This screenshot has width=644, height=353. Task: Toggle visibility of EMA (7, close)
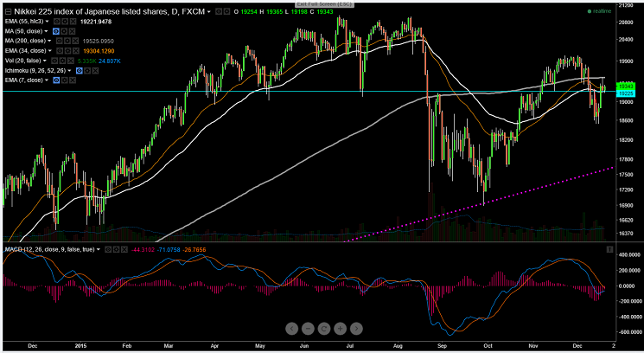point(56,80)
